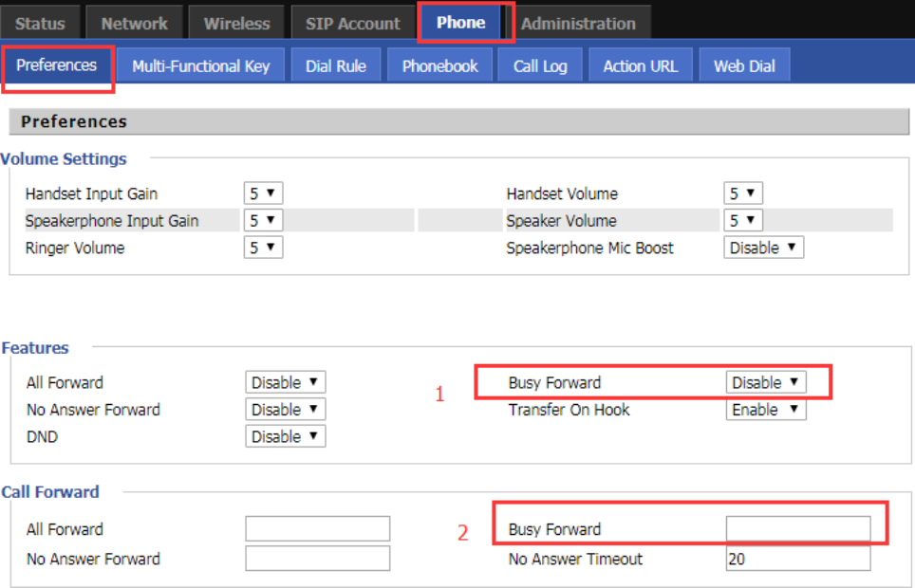This screenshot has height=588, width=915.
Task: Open the Busy Forward enable dropdown
Action: coord(765,383)
